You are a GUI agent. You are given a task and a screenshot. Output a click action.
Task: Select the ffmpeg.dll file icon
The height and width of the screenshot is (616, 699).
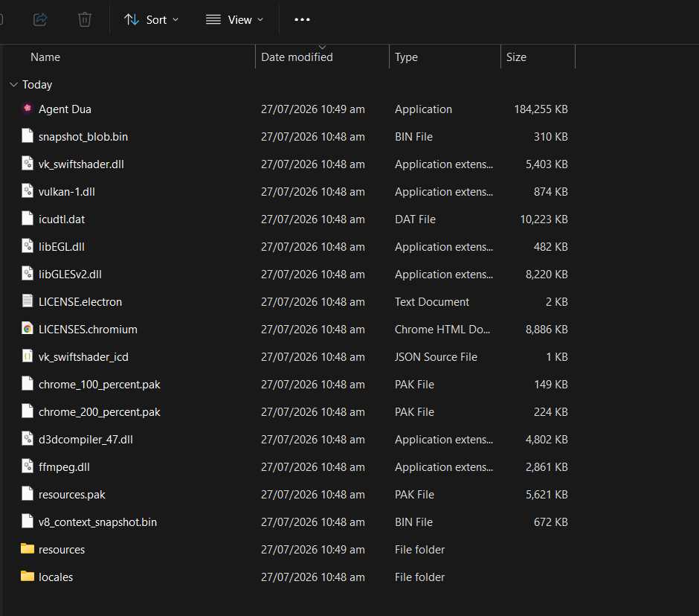[28, 466]
